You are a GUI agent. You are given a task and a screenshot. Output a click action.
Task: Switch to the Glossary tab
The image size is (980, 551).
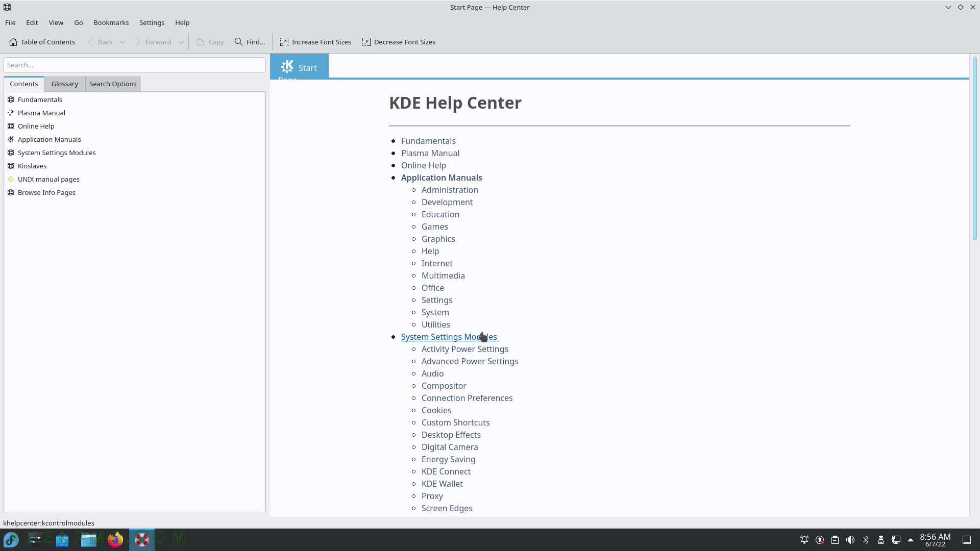click(64, 84)
